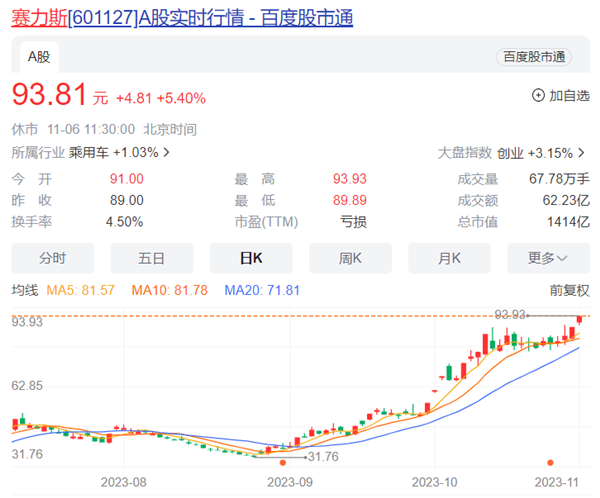Click the orange event dot near 2023-11
Image resolution: width=600 pixels, height=498 pixels.
point(550,463)
